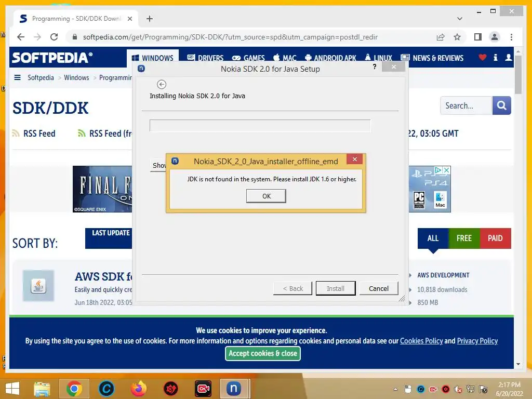Image resolution: width=532 pixels, height=399 pixels.
Task: Accept cookies & close
Action: [x=262, y=353]
